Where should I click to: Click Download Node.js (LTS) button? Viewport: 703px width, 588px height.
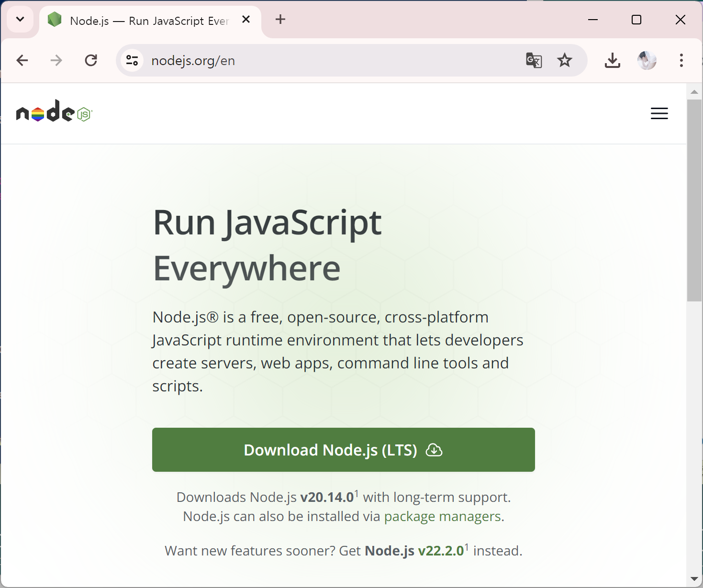344,450
